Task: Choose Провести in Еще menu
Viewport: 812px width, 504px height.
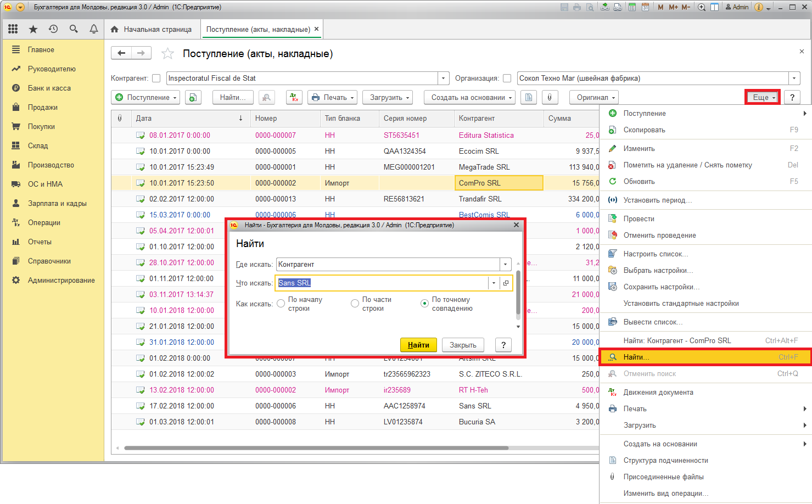Action: click(705, 219)
